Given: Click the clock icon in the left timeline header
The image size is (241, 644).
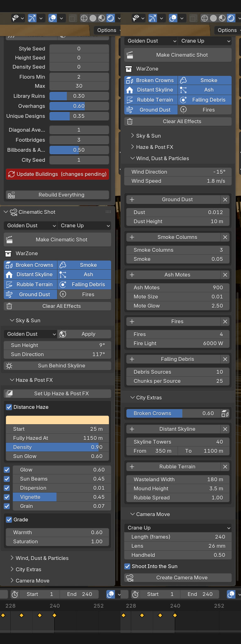Looking at the screenshot, I should click(x=15, y=594).
